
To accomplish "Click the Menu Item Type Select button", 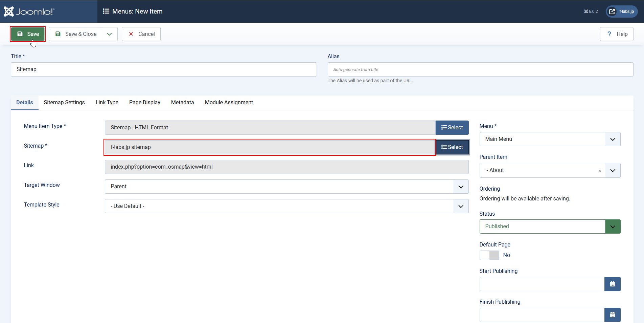I will click(x=452, y=128).
